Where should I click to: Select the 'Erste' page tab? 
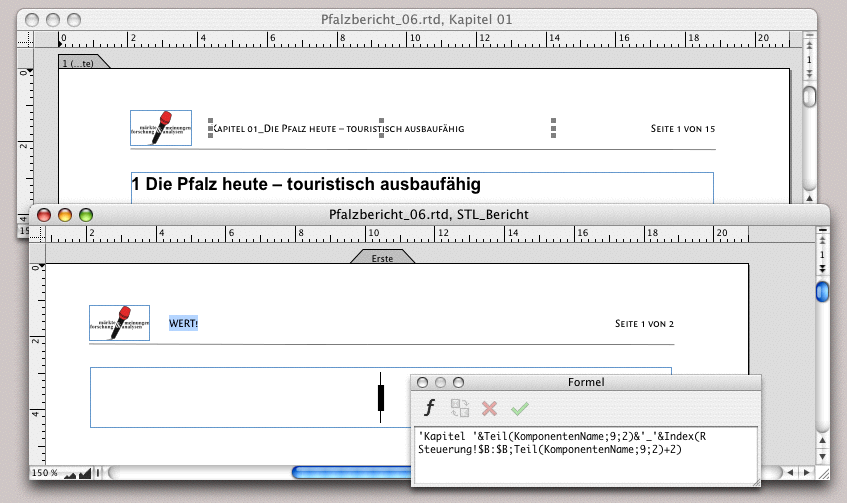click(382, 258)
